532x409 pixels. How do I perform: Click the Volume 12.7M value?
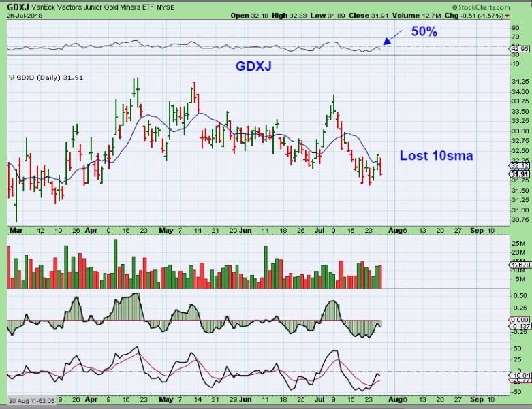pyautogui.click(x=417, y=16)
